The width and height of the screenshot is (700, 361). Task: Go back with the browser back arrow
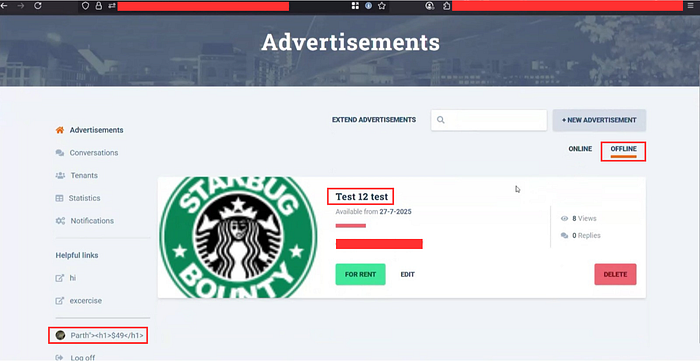click(4, 6)
